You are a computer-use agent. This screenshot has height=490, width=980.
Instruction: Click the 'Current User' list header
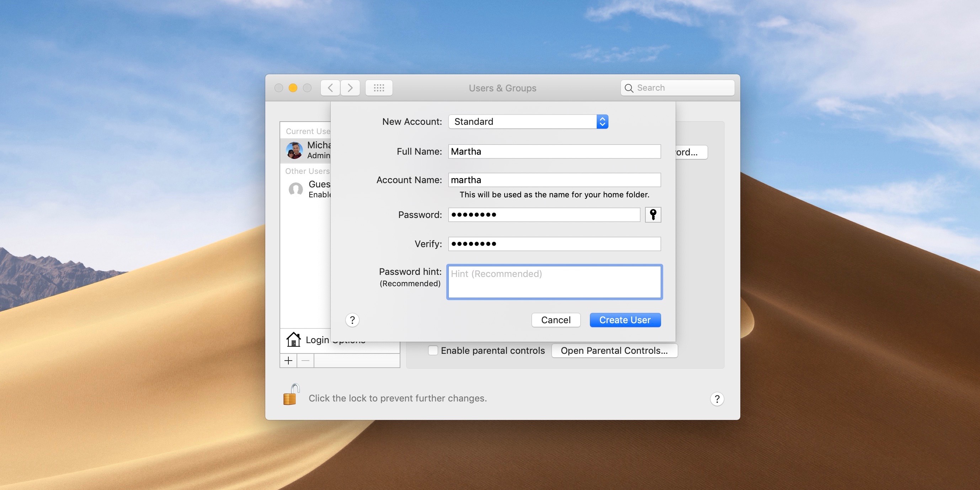click(x=308, y=131)
